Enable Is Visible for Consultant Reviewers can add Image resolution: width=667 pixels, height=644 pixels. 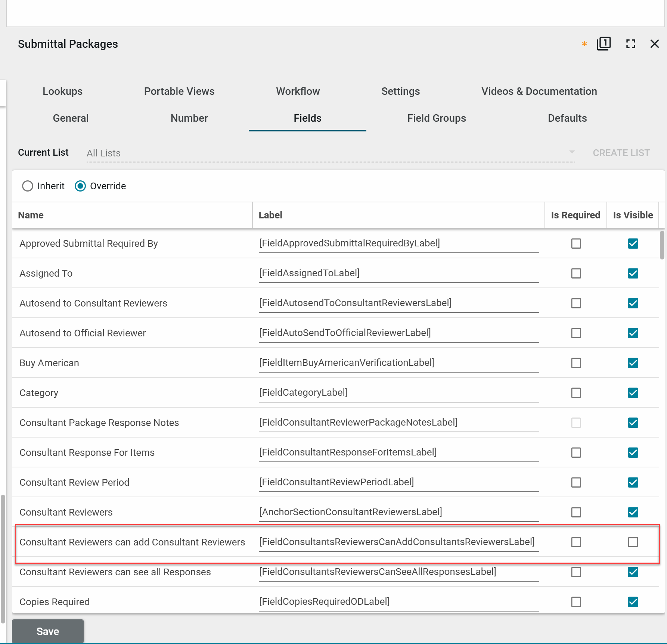pos(633,542)
